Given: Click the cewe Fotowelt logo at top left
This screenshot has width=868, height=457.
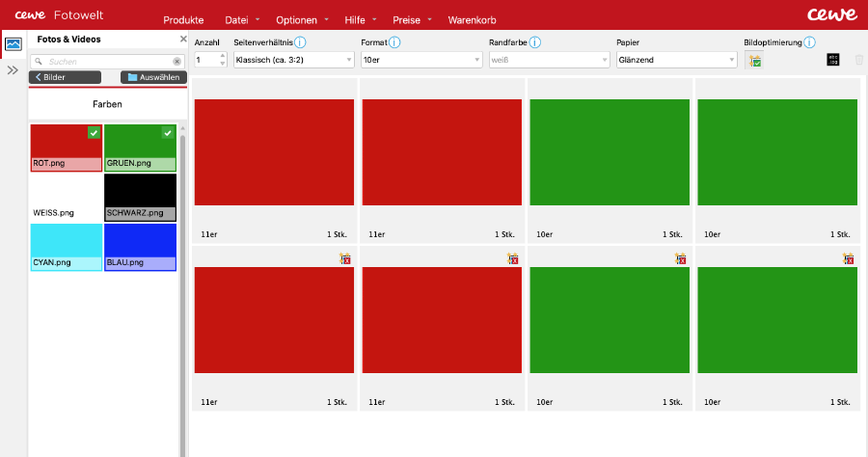Looking at the screenshot, I should (x=59, y=14).
